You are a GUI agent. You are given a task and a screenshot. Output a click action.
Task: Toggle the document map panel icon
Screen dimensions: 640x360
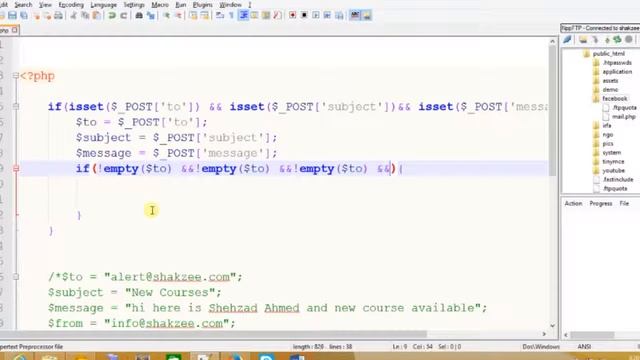click(x=266, y=16)
